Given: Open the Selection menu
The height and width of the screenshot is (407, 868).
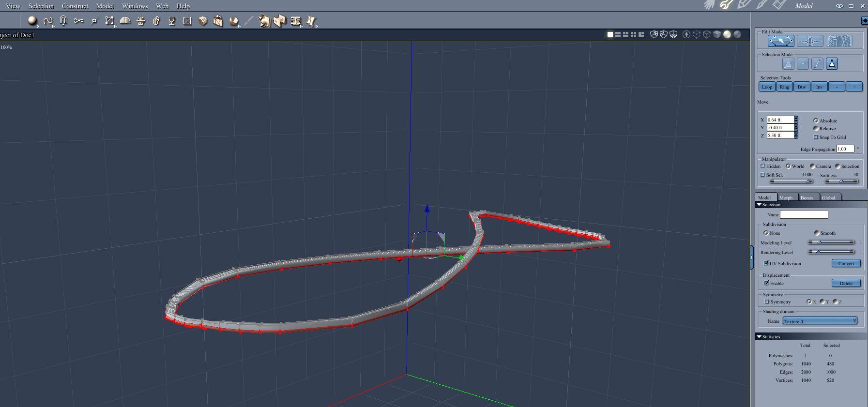Looking at the screenshot, I should (x=41, y=6).
